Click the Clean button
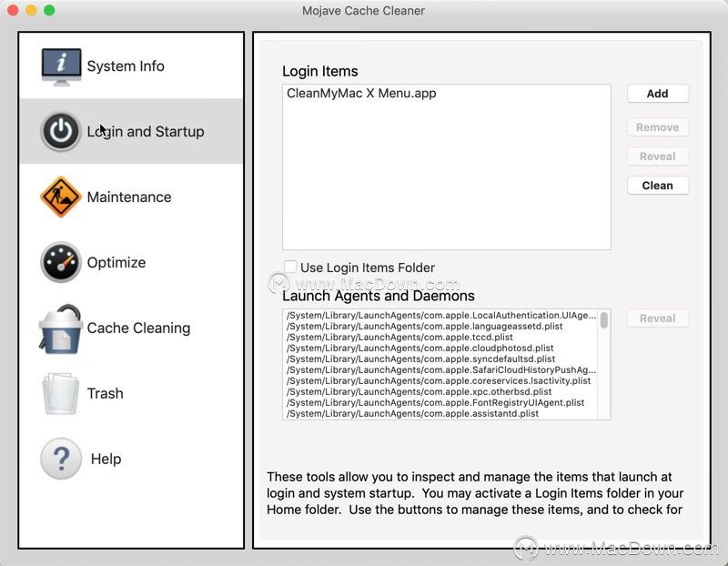The width and height of the screenshot is (728, 566). coord(657,186)
